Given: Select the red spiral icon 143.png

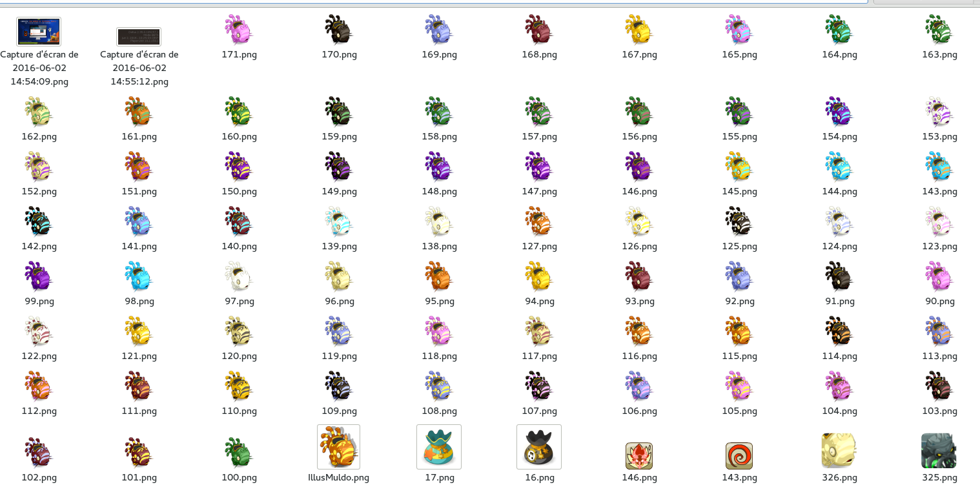Looking at the screenshot, I should pyautogui.click(x=739, y=455).
